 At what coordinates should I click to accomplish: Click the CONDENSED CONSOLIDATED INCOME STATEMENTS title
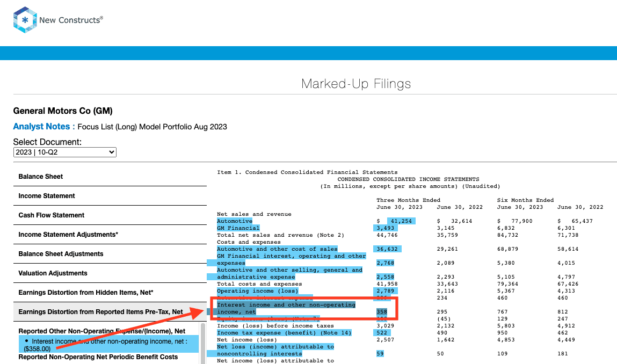tap(409, 179)
